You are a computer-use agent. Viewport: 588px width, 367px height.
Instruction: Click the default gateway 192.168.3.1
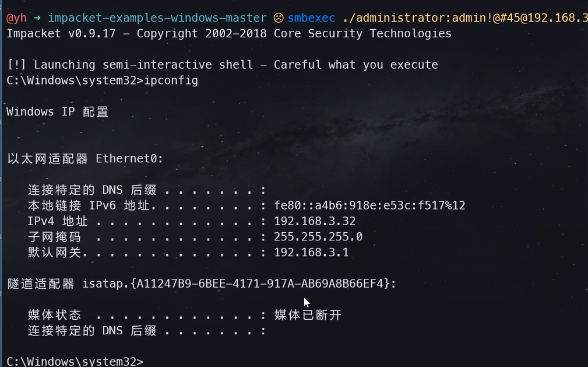tap(311, 253)
